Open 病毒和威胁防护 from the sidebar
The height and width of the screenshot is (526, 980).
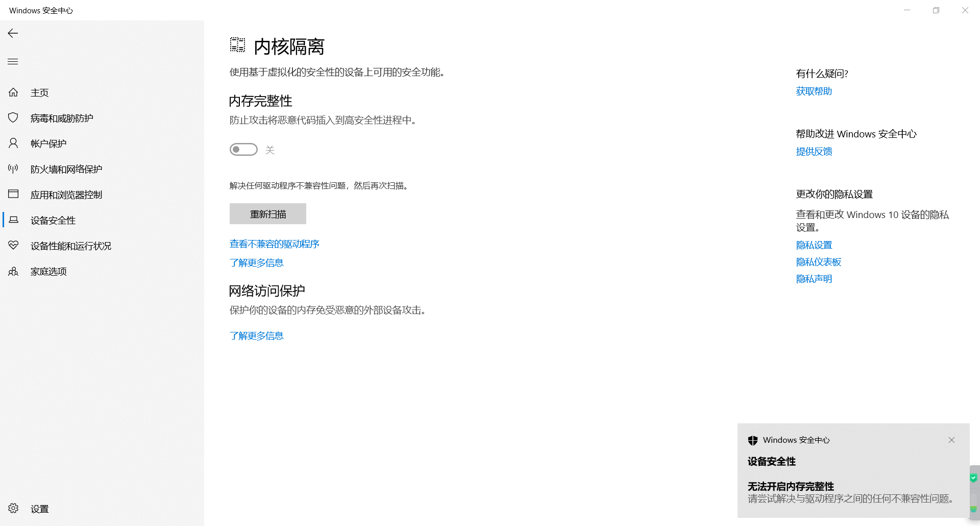pos(61,117)
